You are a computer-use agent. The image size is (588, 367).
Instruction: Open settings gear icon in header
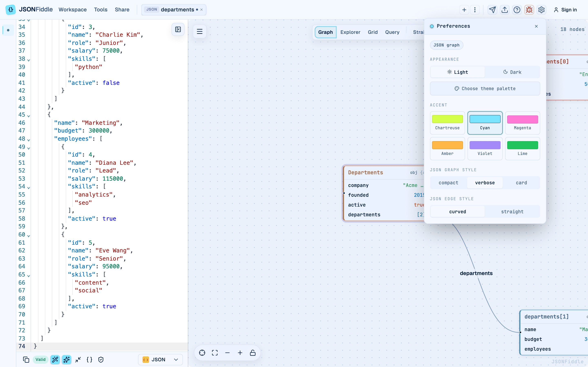click(x=541, y=10)
